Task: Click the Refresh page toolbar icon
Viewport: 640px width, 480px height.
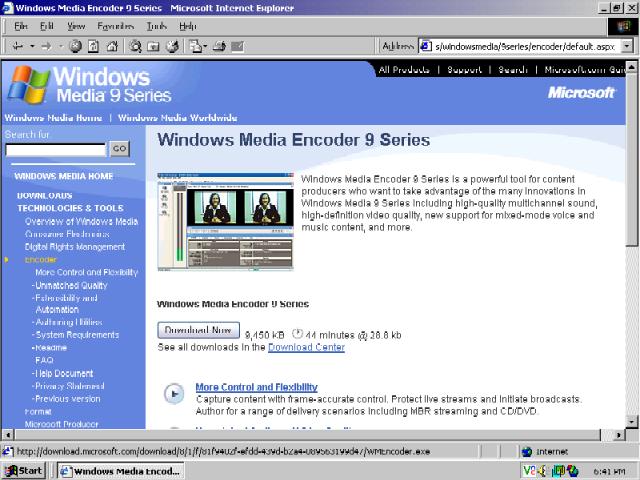Action: tap(93, 46)
